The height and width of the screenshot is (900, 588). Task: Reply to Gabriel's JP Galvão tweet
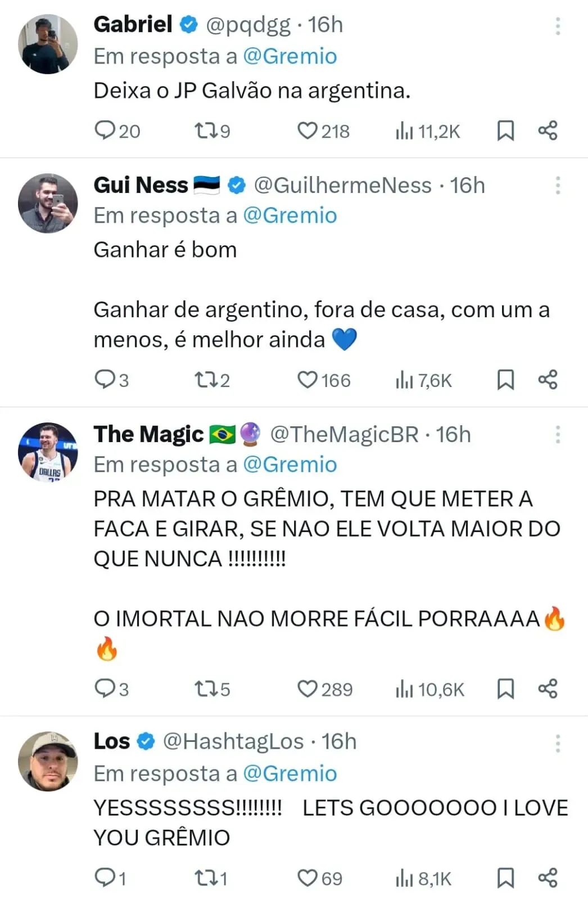[105, 131]
